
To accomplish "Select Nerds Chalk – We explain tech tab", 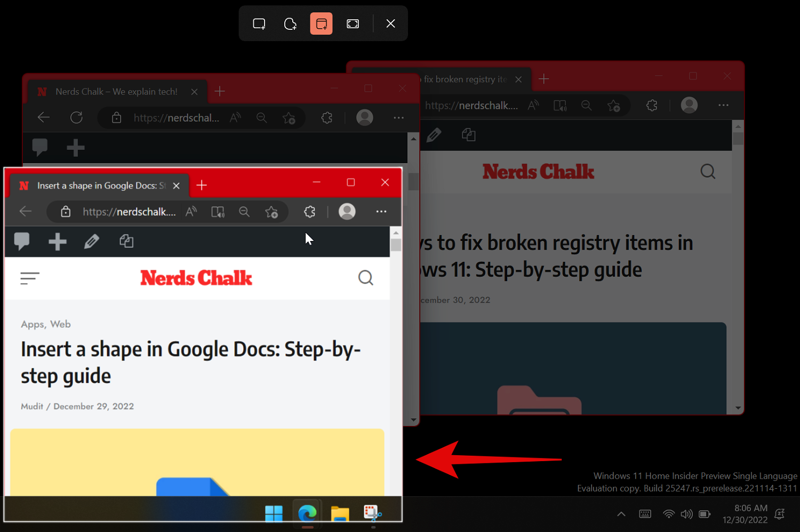I will click(x=116, y=92).
